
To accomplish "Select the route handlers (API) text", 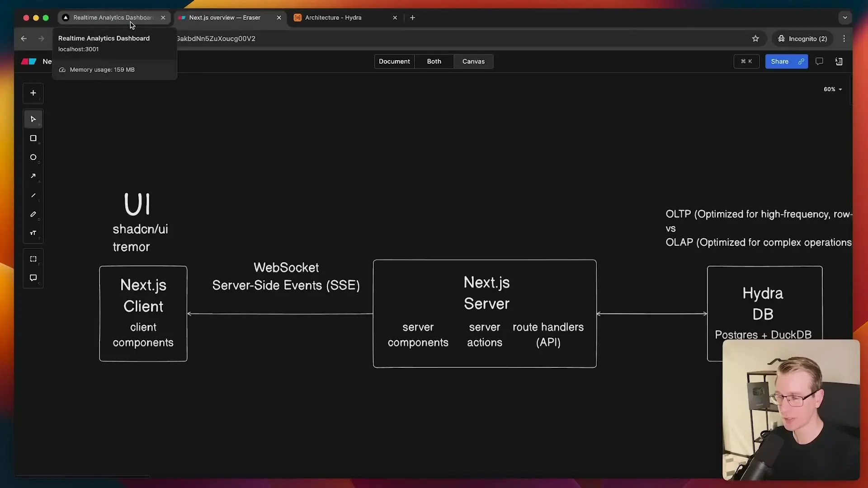I will coord(548,334).
